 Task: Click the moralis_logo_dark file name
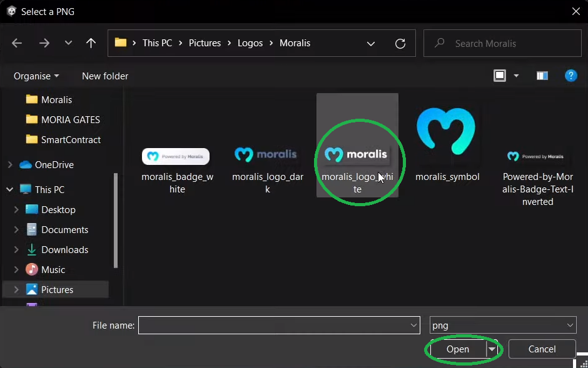(x=267, y=182)
